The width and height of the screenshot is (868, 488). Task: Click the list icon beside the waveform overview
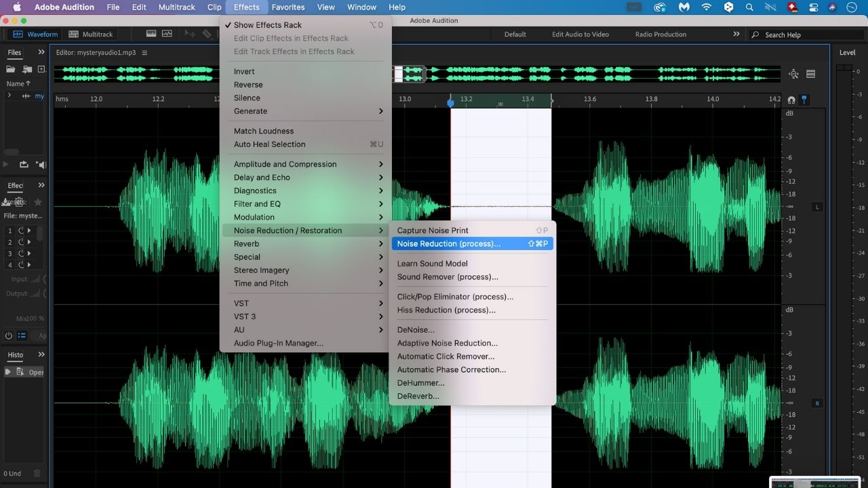[x=810, y=74]
